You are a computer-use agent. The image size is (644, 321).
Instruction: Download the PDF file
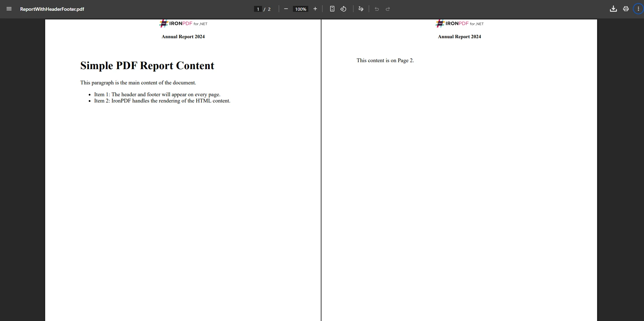[x=613, y=9]
